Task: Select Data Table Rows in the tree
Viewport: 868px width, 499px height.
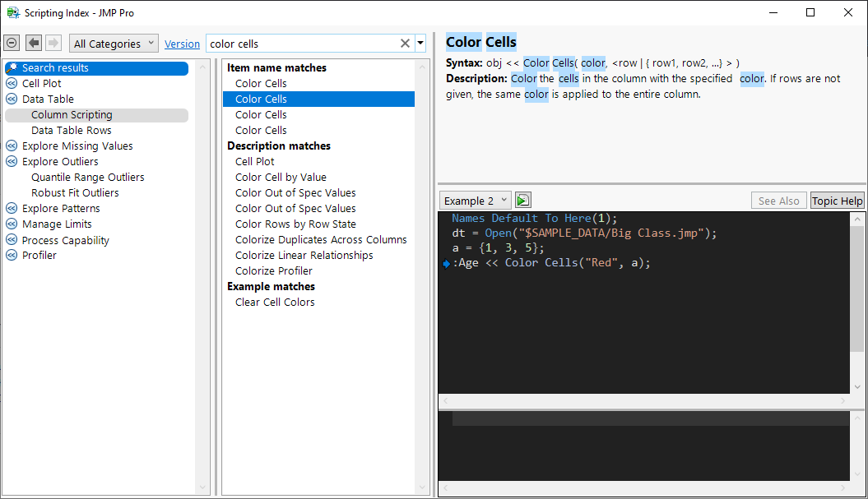Action: [72, 131]
